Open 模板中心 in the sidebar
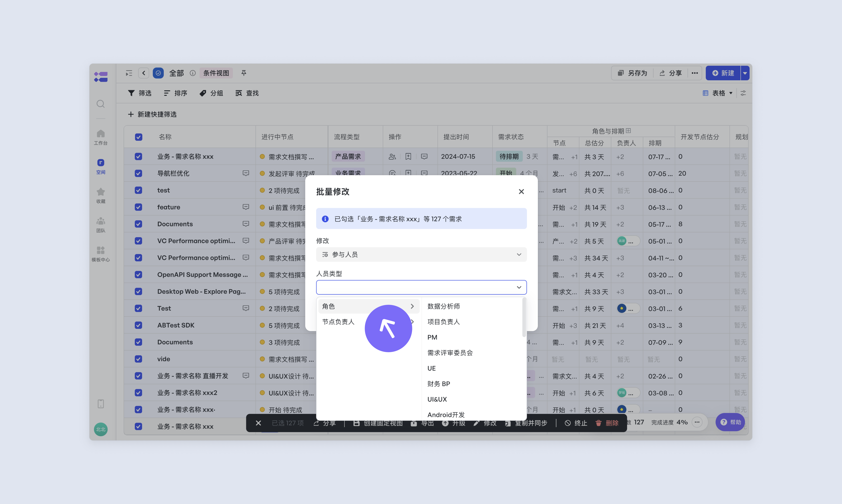Image resolution: width=842 pixels, height=504 pixels. 101,254
